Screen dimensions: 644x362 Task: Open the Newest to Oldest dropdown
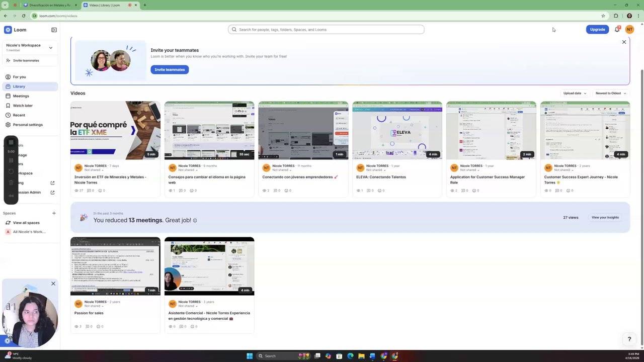[611, 93]
